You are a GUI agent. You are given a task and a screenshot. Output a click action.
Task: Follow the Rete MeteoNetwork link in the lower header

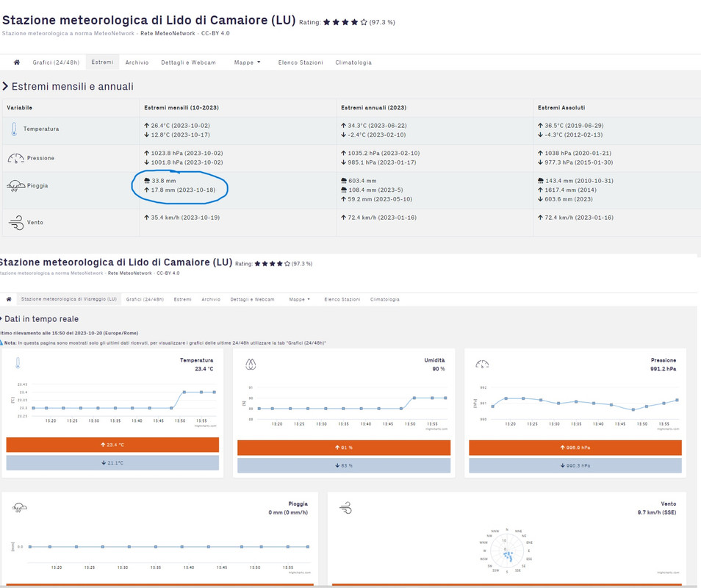(129, 273)
